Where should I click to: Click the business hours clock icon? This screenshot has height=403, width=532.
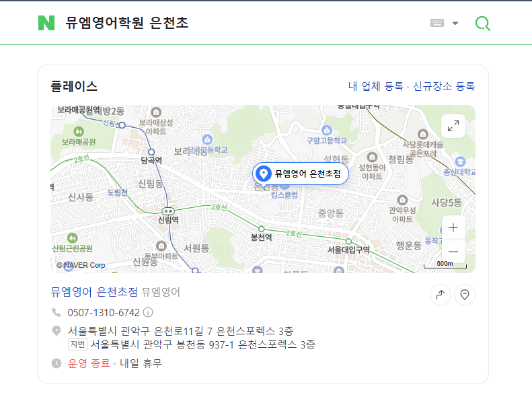click(56, 363)
